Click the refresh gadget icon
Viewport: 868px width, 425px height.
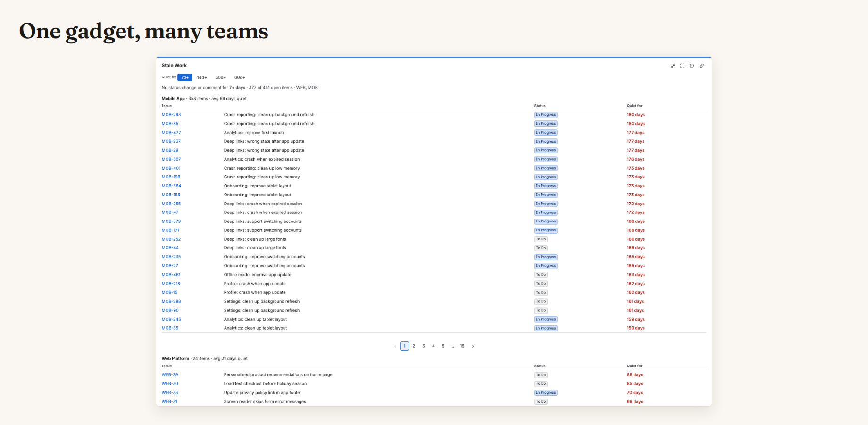point(692,66)
